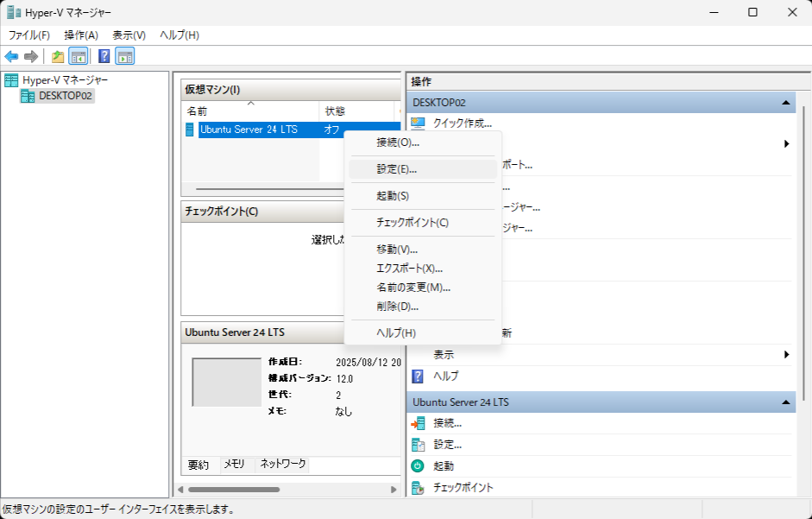This screenshot has width=812, height=519.
Task: Open the ファイル(F) menu
Action: pyautogui.click(x=29, y=35)
